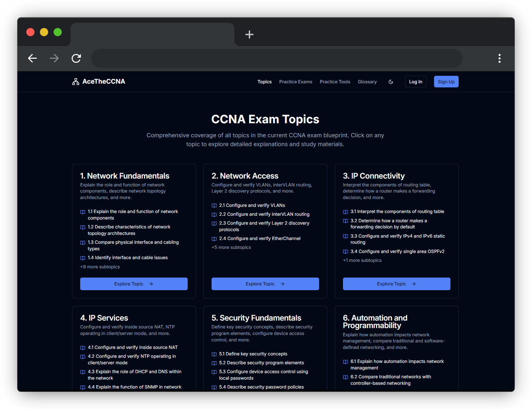
Task: Click the browser back arrow
Action: pyautogui.click(x=32, y=58)
